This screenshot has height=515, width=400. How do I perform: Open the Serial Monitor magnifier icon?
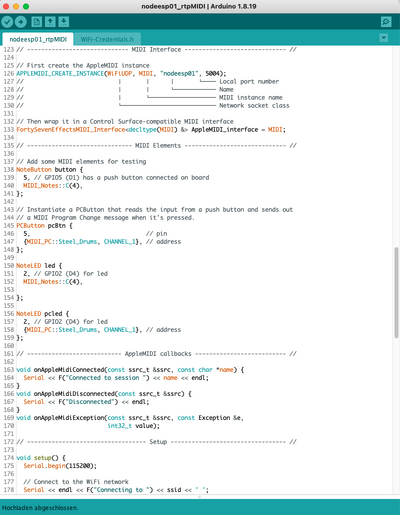(x=386, y=22)
